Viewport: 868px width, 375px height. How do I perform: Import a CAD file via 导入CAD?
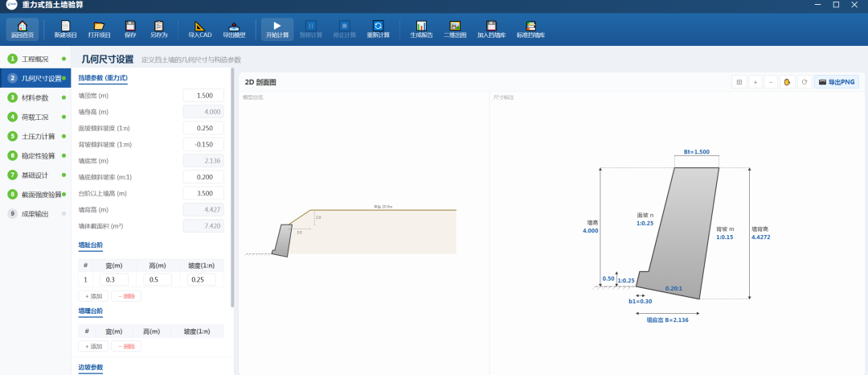click(x=200, y=29)
